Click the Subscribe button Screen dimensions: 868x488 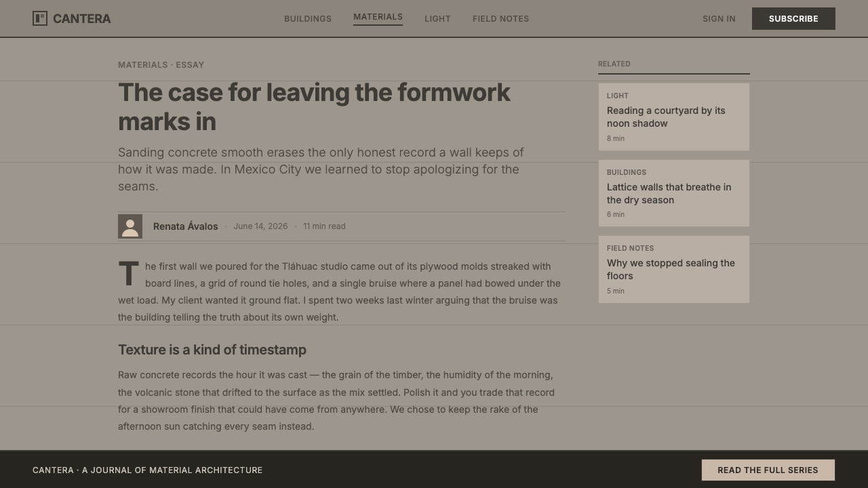pyautogui.click(x=793, y=18)
